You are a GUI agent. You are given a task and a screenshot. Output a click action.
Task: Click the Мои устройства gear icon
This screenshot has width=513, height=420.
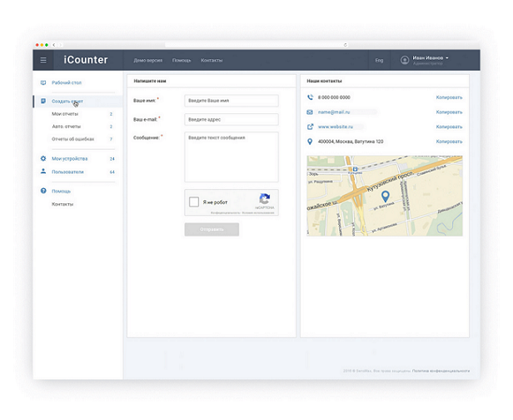coord(43,158)
